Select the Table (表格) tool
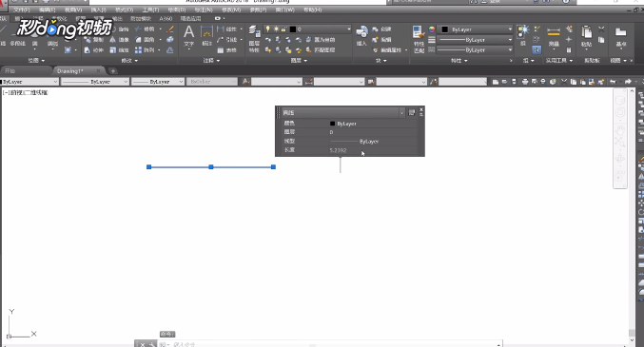The image size is (644, 347). [226, 50]
